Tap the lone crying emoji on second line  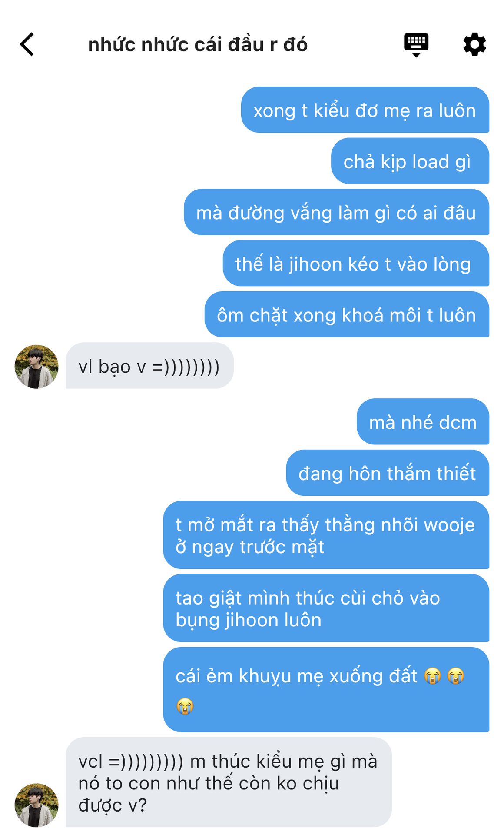click(185, 706)
